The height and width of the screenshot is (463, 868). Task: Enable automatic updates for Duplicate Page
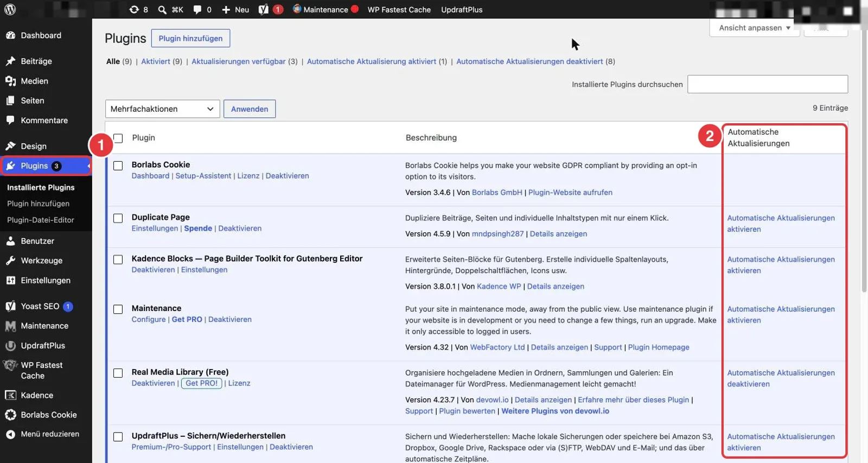[781, 224]
